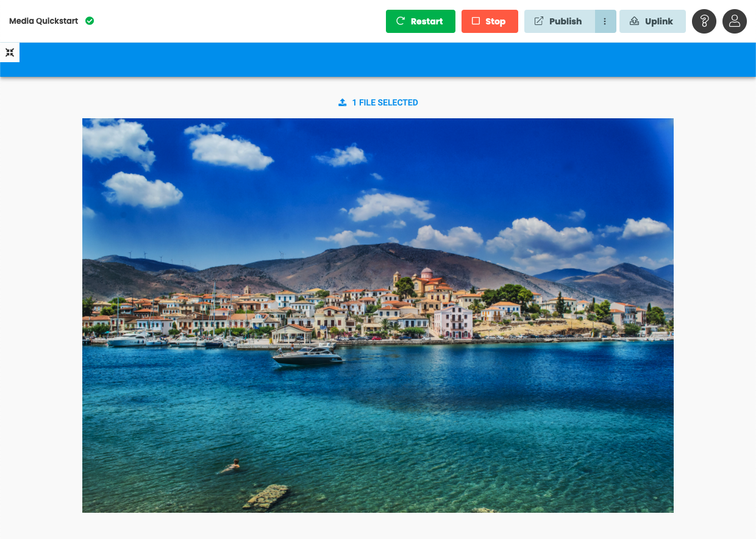
Task: Click the blue banner bar
Action: [x=378, y=60]
